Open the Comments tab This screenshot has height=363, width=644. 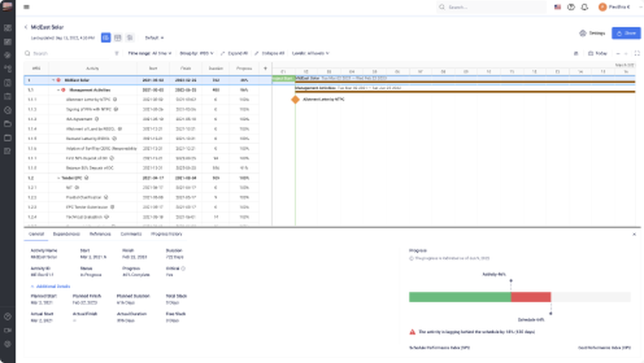131,234
